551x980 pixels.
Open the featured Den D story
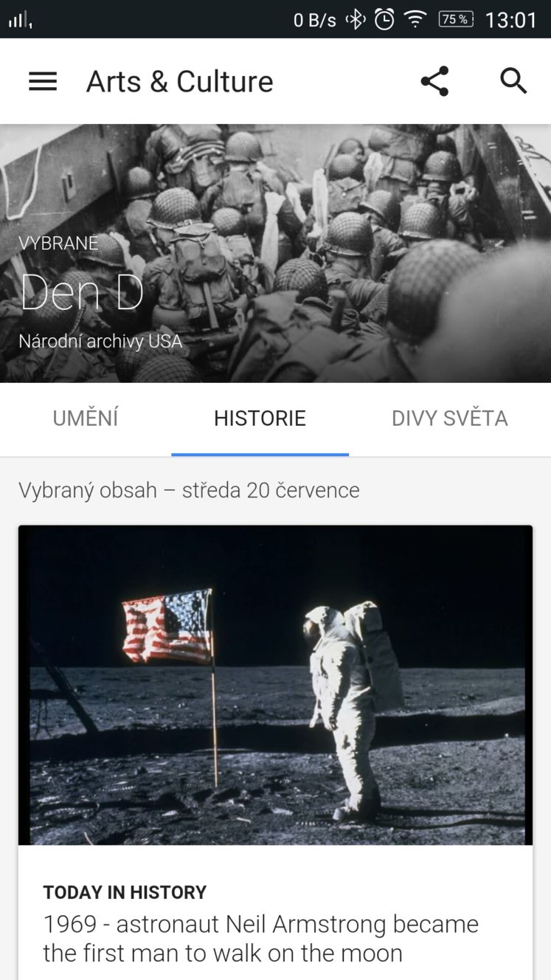click(82, 292)
